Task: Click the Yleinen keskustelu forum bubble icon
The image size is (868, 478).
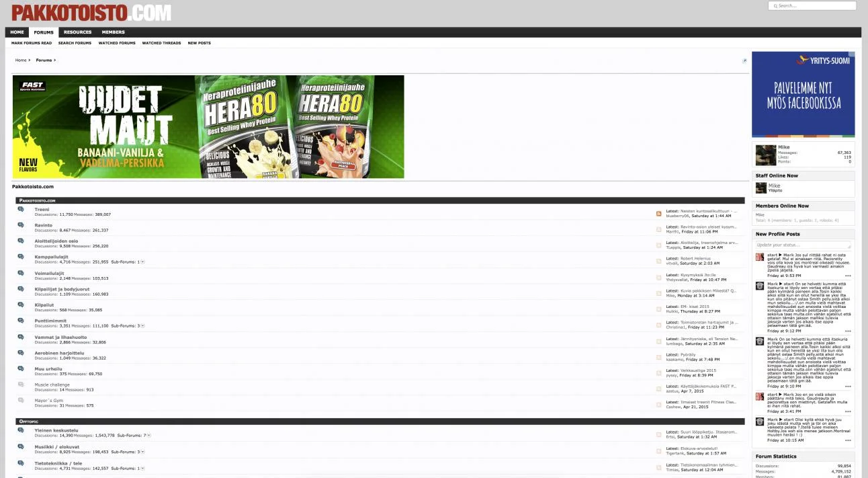Action: (21, 431)
